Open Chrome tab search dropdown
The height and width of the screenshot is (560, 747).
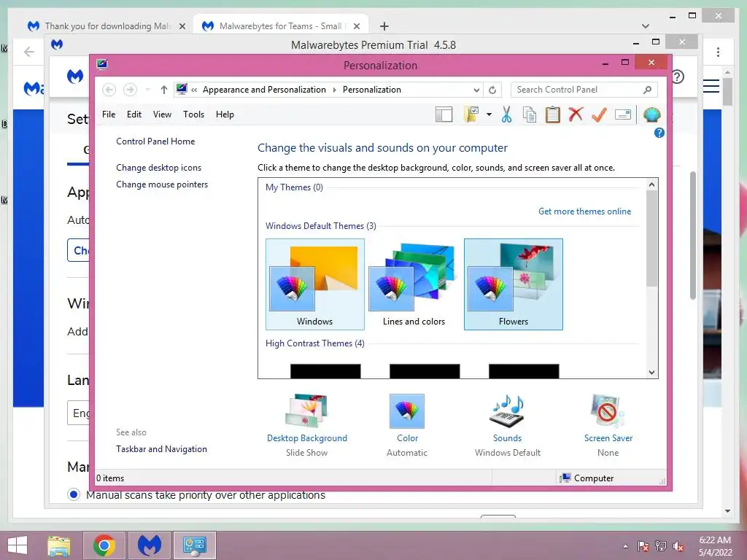646,26
